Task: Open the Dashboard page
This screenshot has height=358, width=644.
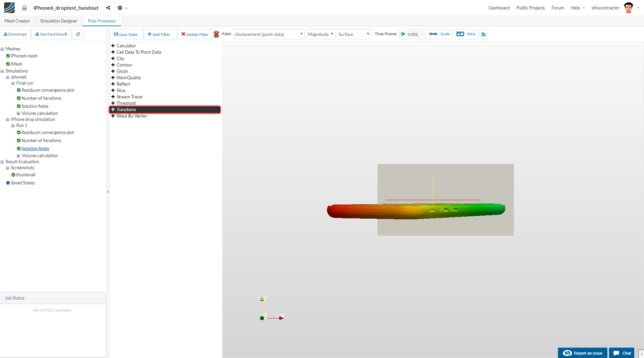Action: pyautogui.click(x=499, y=8)
